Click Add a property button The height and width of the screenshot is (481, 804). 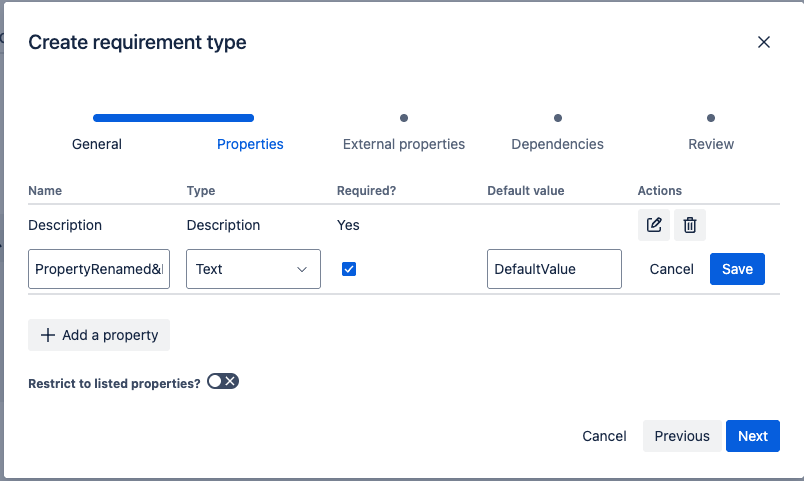pyautogui.click(x=99, y=335)
